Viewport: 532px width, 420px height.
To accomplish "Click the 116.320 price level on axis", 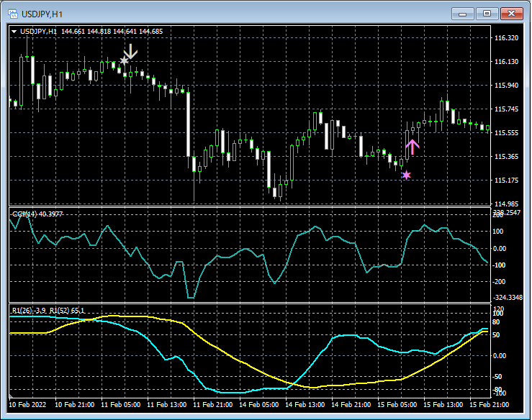I will 507,38.
